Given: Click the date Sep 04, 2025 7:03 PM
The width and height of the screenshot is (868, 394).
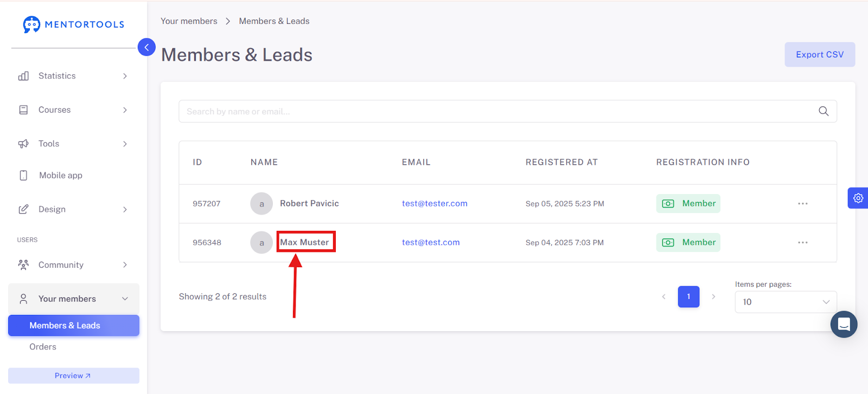Looking at the screenshot, I should point(565,243).
